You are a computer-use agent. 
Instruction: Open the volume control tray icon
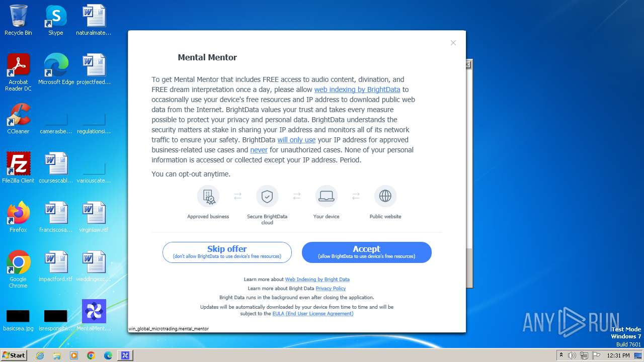(572, 355)
